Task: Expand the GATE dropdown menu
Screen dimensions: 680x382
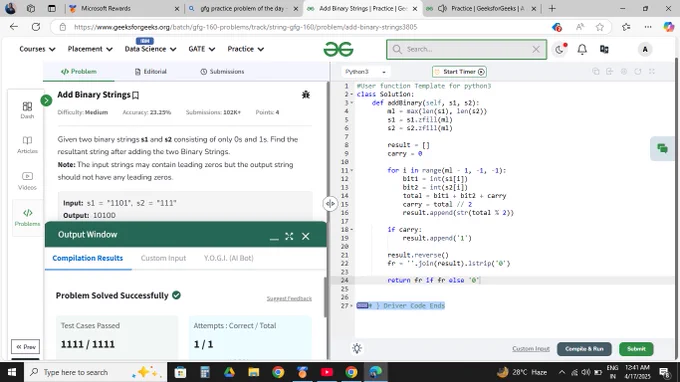Action: (202, 49)
